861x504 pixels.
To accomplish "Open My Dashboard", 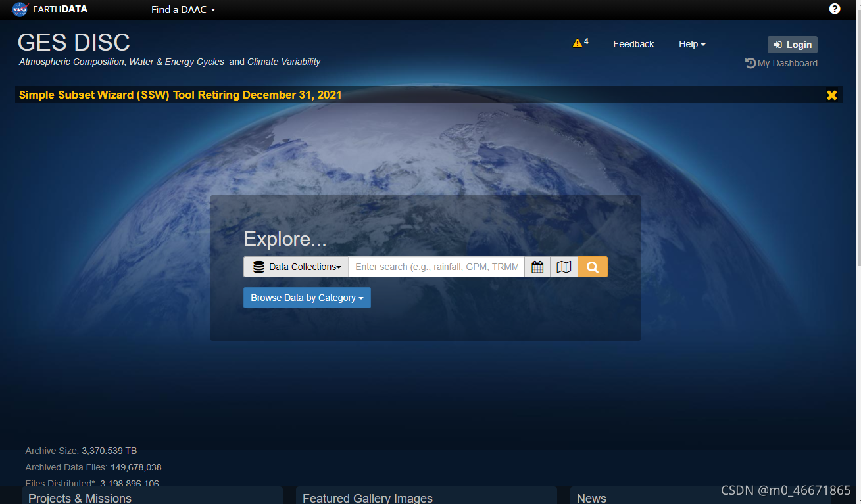I will click(781, 63).
